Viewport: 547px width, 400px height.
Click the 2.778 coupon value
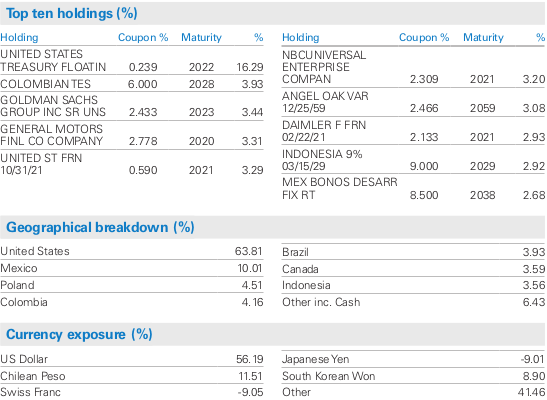143,141
